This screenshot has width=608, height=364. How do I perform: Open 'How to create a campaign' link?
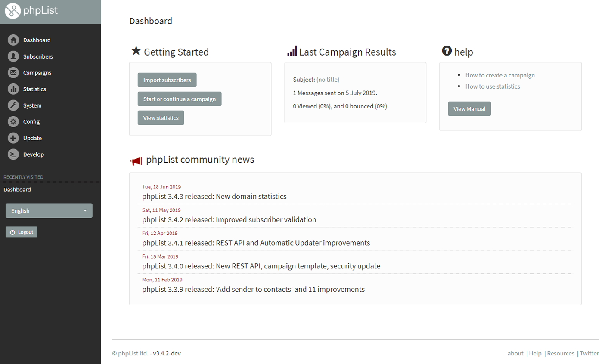[499, 75]
